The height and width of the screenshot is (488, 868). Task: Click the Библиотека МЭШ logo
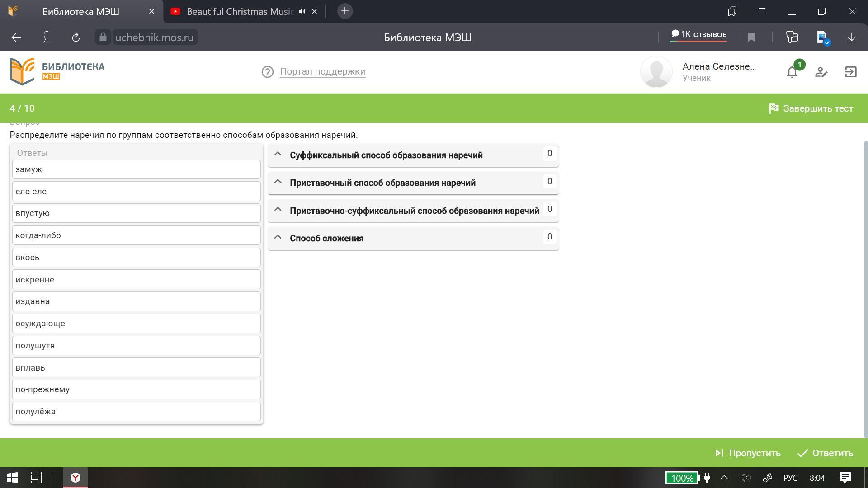(x=57, y=71)
